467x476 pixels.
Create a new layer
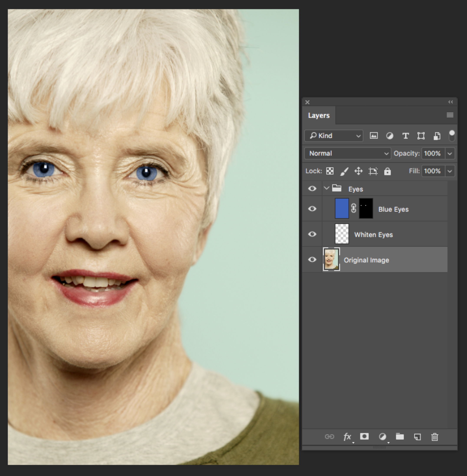[417, 437]
